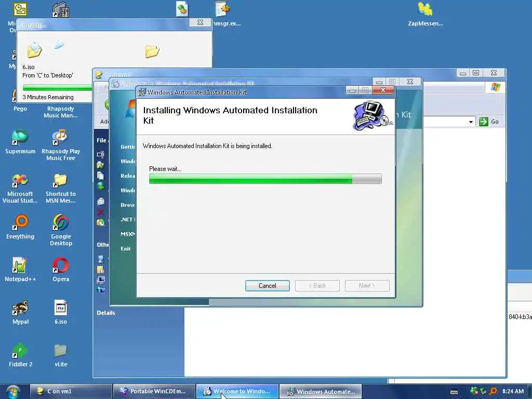Select the Gettin... entry in Welcome window
The height and width of the screenshot is (399, 532).
click(128, 147)
